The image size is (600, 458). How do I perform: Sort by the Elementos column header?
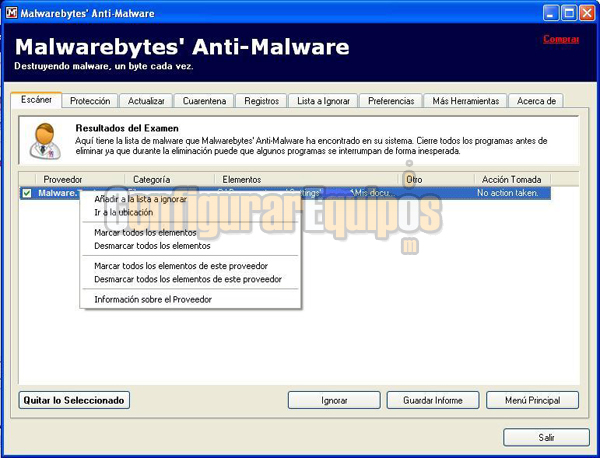[307, 179]
